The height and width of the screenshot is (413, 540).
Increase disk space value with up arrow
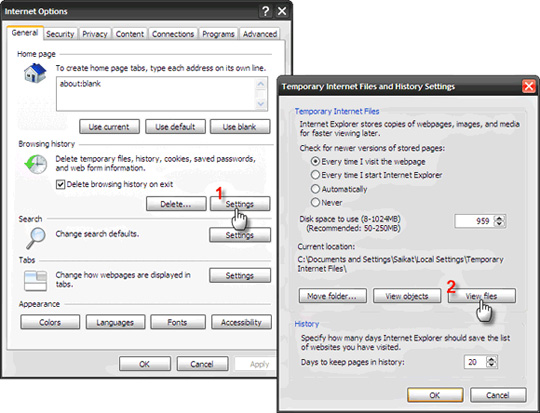tap(499, 218)
